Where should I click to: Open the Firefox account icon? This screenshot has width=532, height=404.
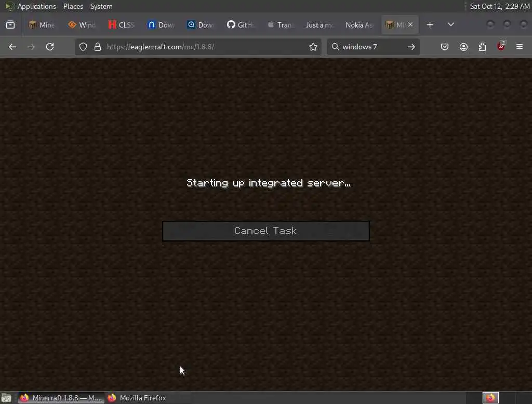click(463, 47)
